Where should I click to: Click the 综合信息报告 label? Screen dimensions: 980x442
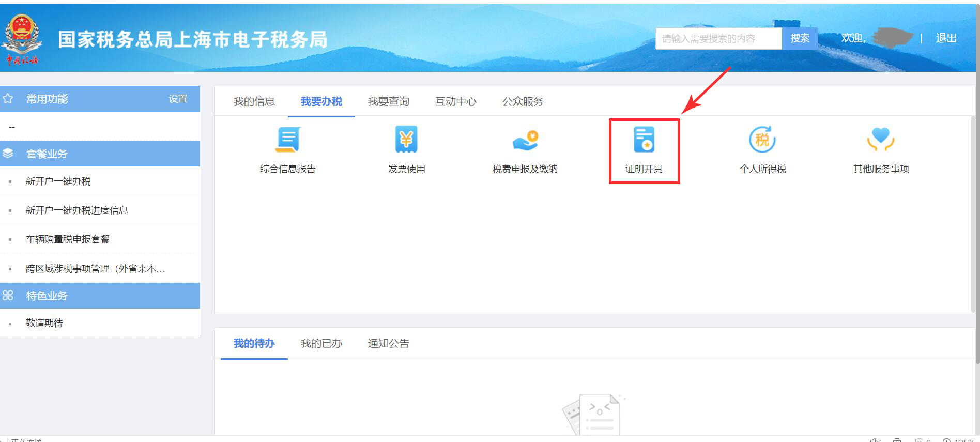click(x=288, y=169)
